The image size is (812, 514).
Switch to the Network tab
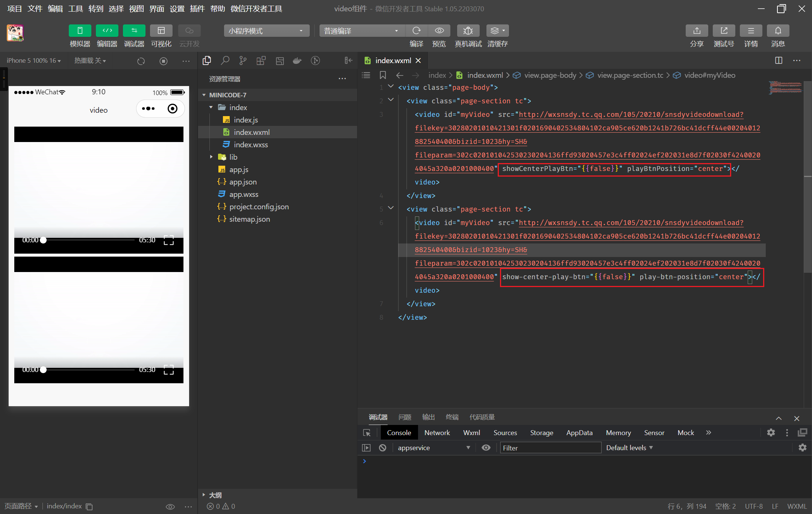tap(437, 432)
